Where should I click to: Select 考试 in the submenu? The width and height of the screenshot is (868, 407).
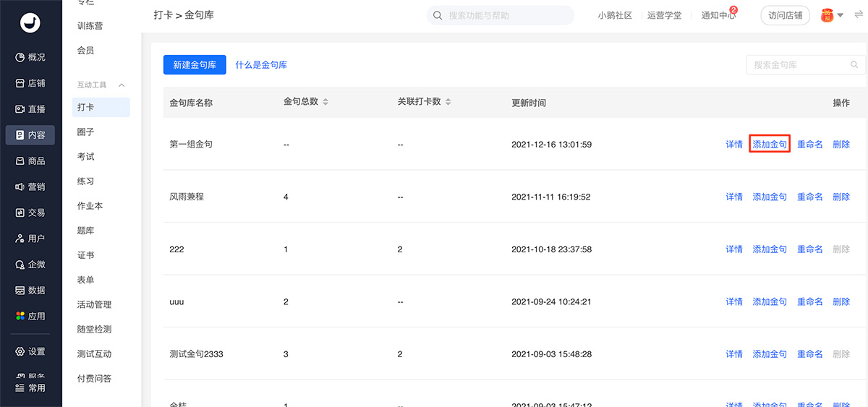point(86,157)
